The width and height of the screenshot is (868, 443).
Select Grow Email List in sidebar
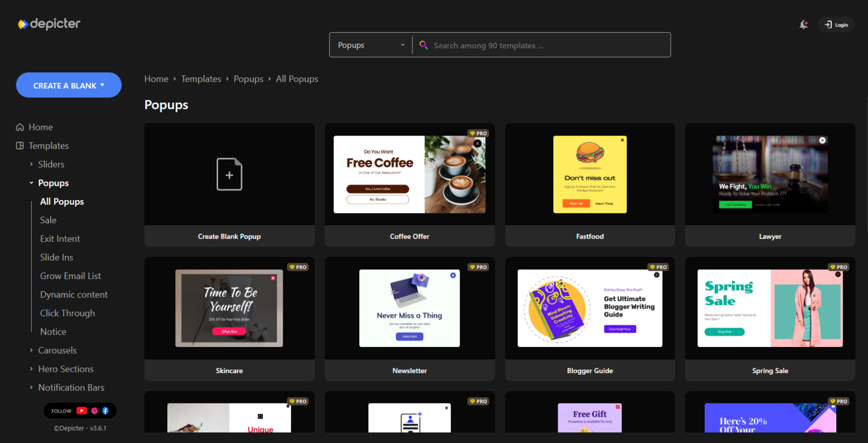pyautogui.click(x=70, y=276)
